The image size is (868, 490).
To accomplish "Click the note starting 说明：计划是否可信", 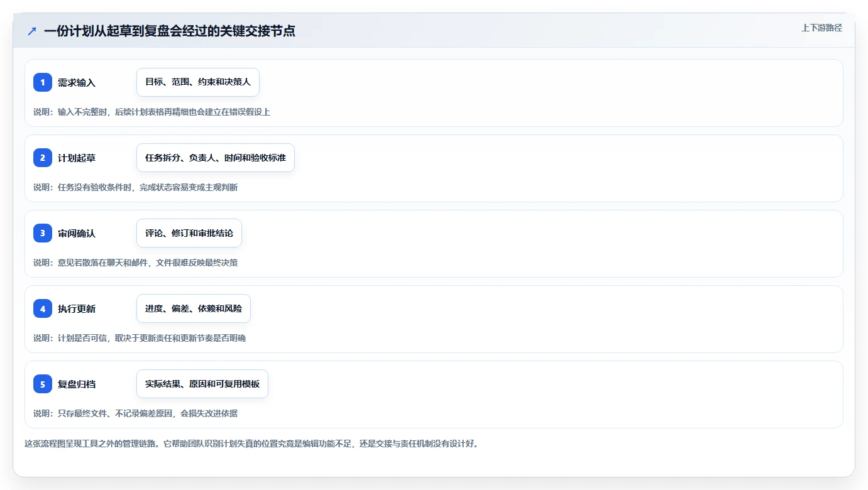I will coord(140,338).
